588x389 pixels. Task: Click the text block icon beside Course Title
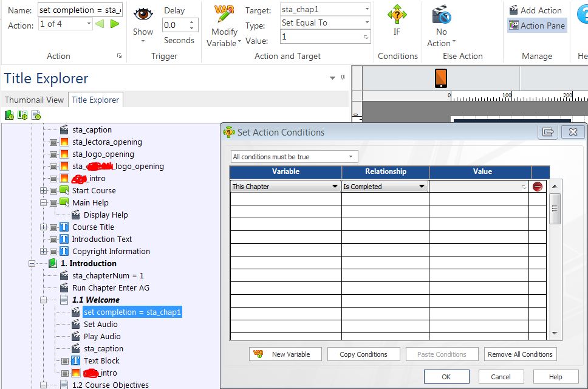coord(64,227)
